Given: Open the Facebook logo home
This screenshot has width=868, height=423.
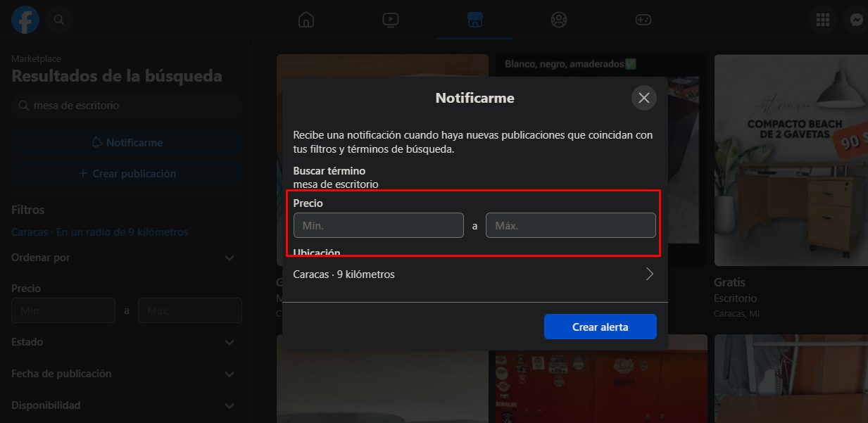Looking at the screenshot, I should 25,20.
